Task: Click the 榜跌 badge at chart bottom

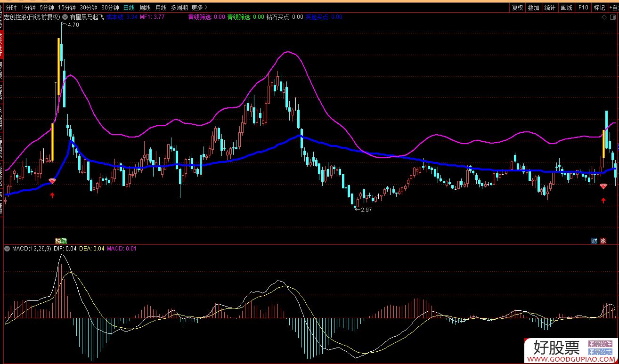Action: pos(61,241)
